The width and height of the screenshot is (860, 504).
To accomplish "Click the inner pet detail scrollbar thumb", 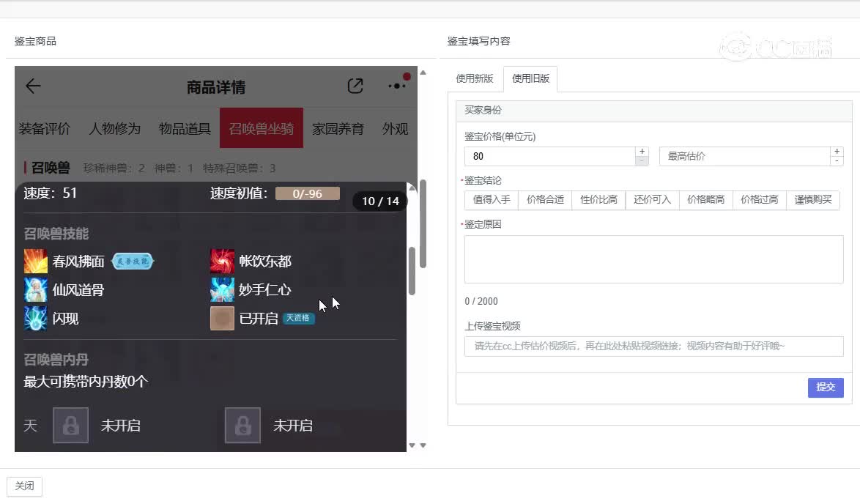I will pyautogui.click(x=412, y=271).
